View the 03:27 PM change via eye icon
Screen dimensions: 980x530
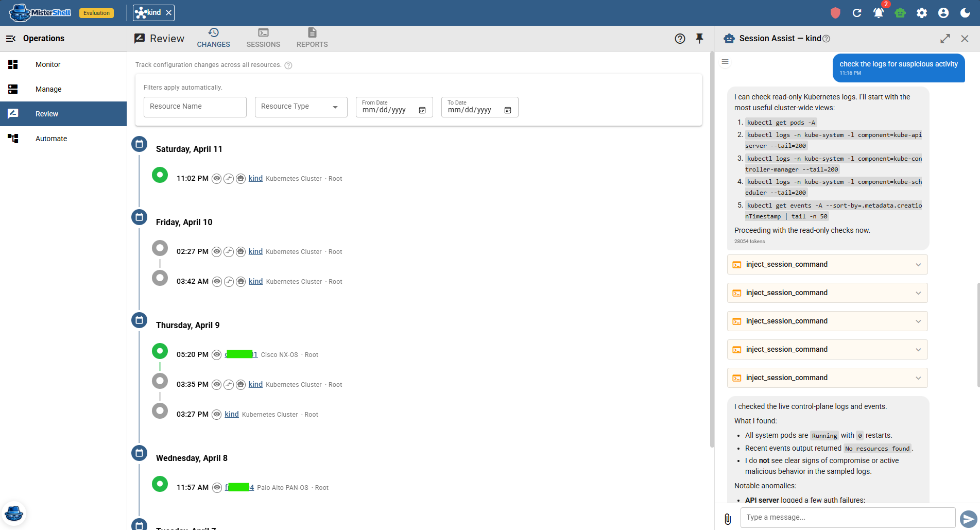click(217, 415)
